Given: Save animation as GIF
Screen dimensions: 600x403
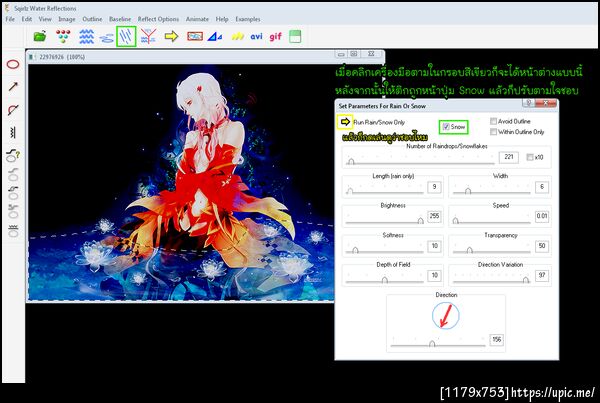Looking at the screenshot, I should [x=276, y=37].
